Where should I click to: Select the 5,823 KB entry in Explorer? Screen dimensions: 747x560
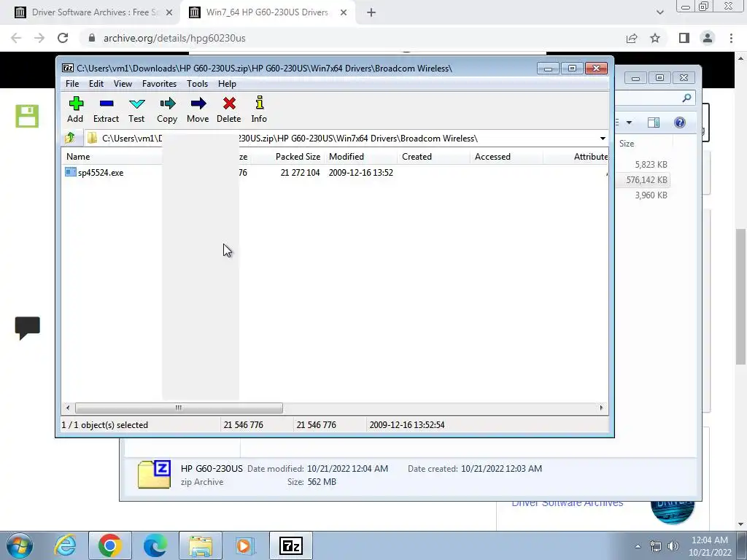[651, 164]
